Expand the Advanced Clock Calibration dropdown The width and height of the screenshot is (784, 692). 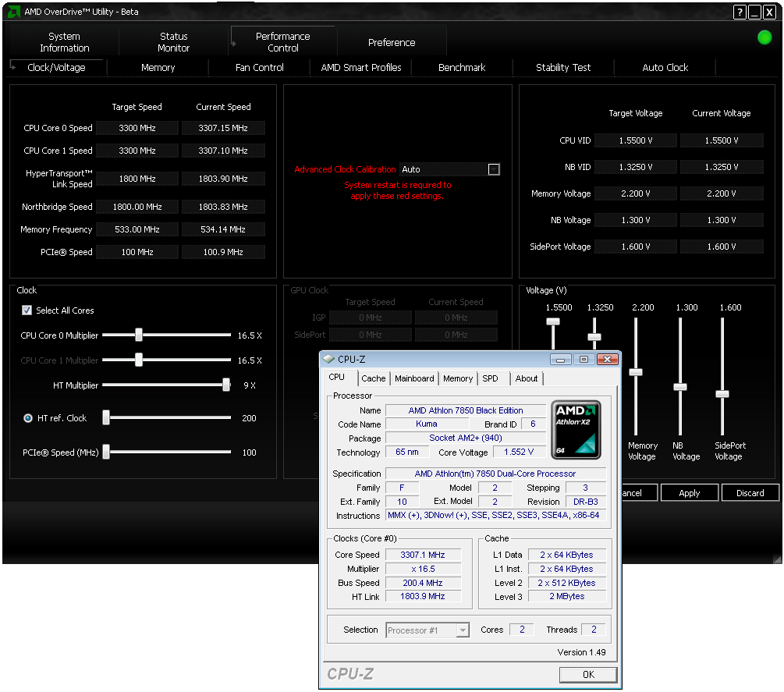click(493, 169)
